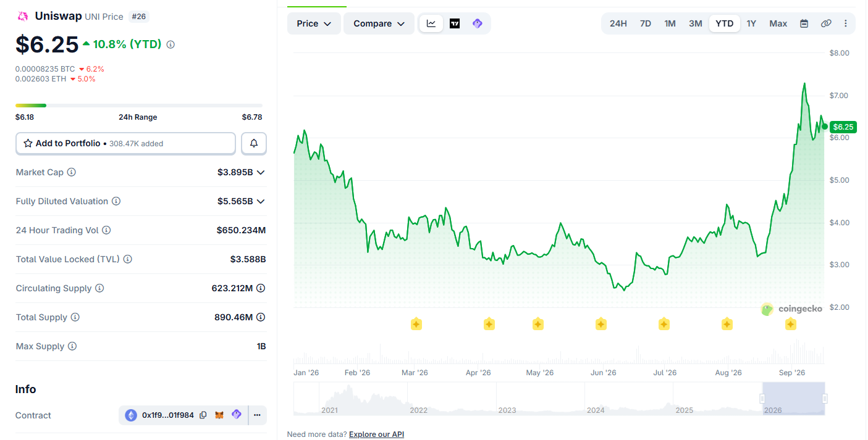Click the #26 rank badge
Image resolution: width=868 pixels, height=440 pixels.
(x=139, y=17)
